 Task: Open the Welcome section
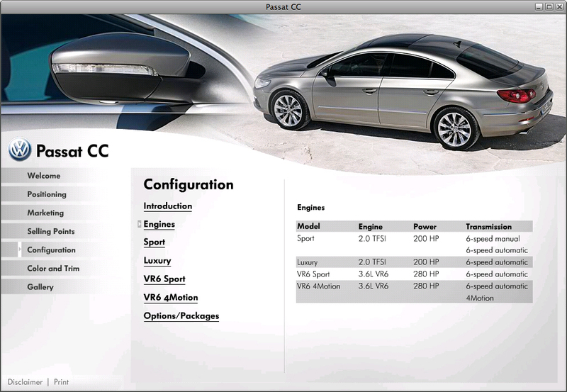[44, 176]
